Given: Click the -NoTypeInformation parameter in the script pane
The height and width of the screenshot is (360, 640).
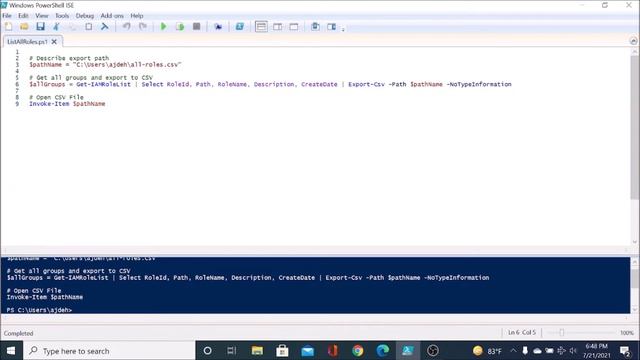Looking at the screenshot, I should point(479,84).
